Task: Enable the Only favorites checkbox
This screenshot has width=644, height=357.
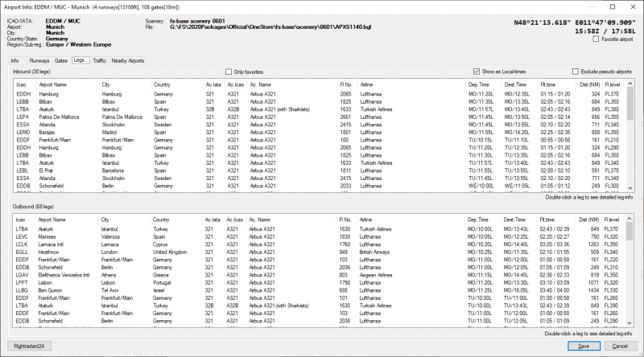Action: tap(228, 72)
